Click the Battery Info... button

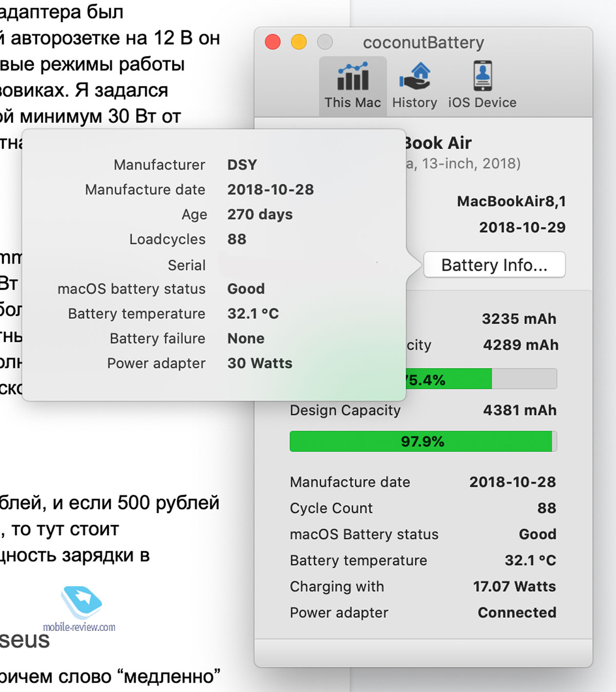(494, 265)
